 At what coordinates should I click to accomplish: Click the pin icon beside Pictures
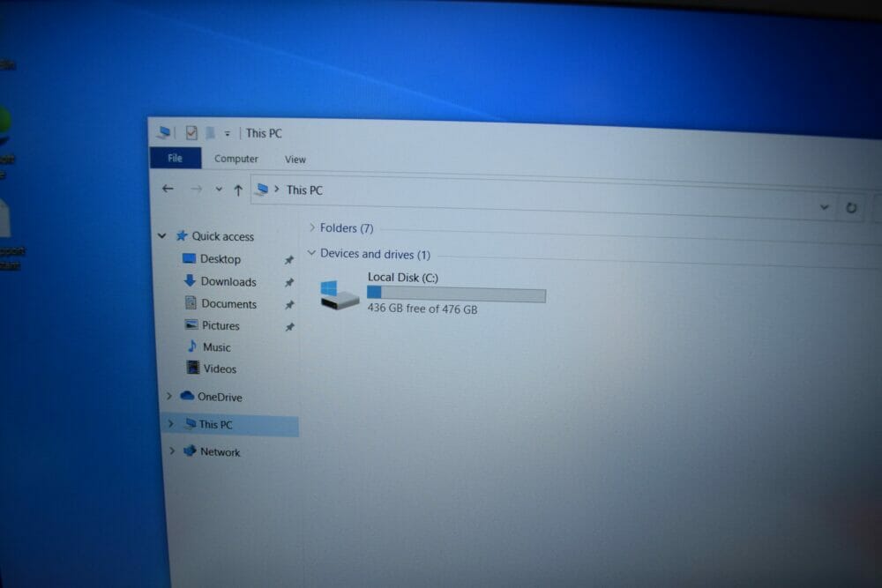(x=289, y=326)
